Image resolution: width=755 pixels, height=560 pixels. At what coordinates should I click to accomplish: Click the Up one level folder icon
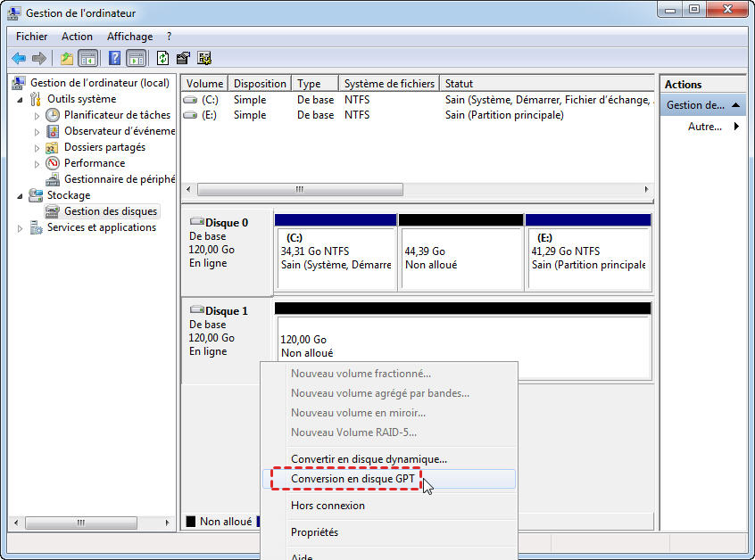66,59
